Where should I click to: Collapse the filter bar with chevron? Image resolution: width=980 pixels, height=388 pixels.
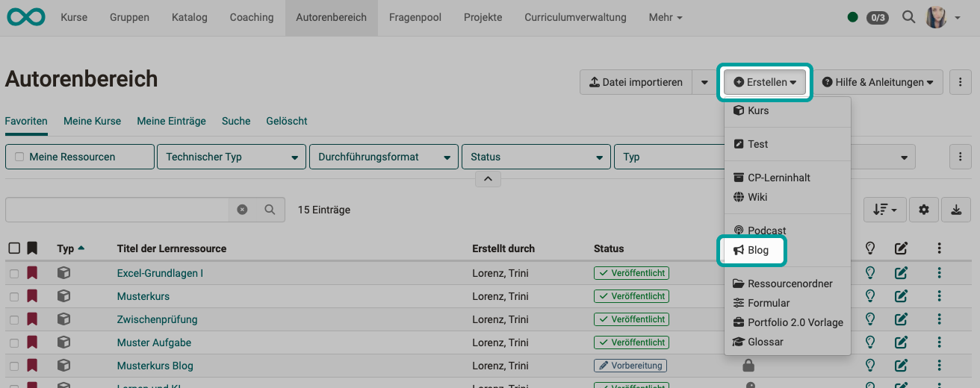pyautogui.click(x=488, y=179)
